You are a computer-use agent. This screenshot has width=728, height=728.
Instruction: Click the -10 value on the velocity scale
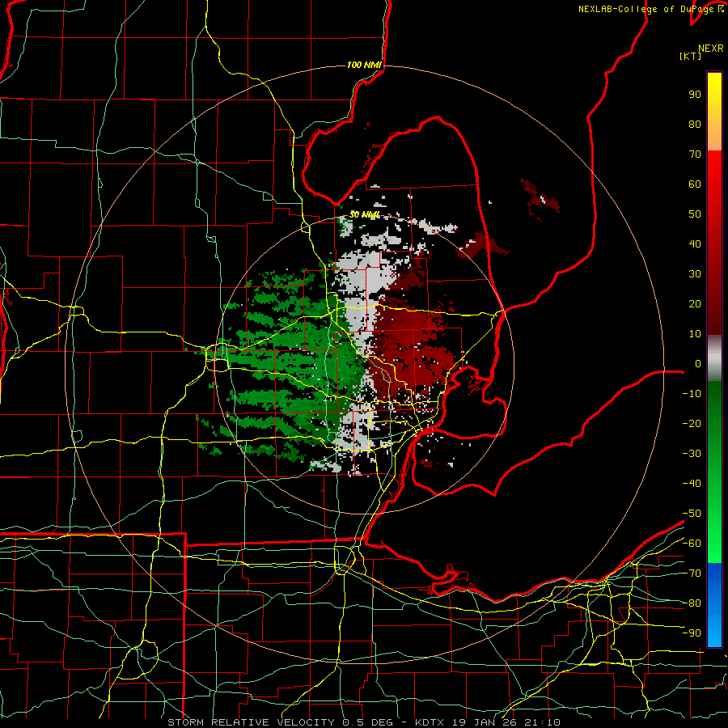pos(692,394)
